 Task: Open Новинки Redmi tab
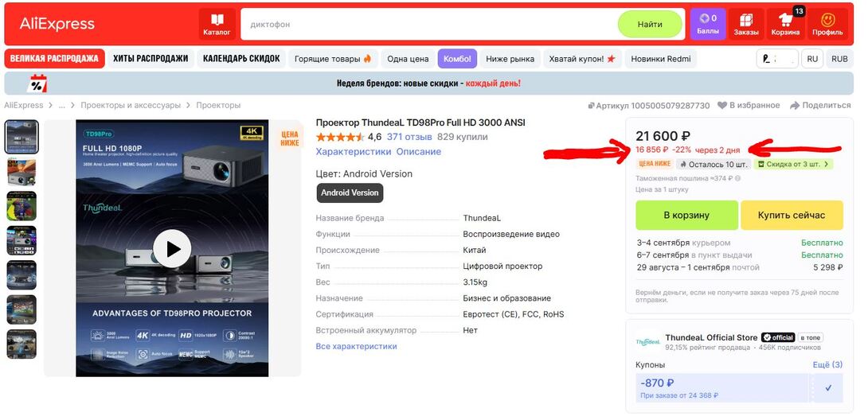(x=661, y=59)
